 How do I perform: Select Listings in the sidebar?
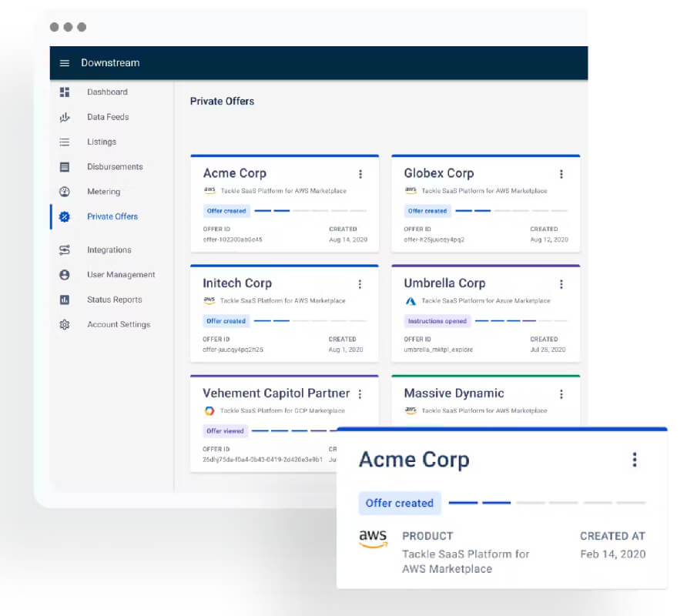click(x=102, y=142)
